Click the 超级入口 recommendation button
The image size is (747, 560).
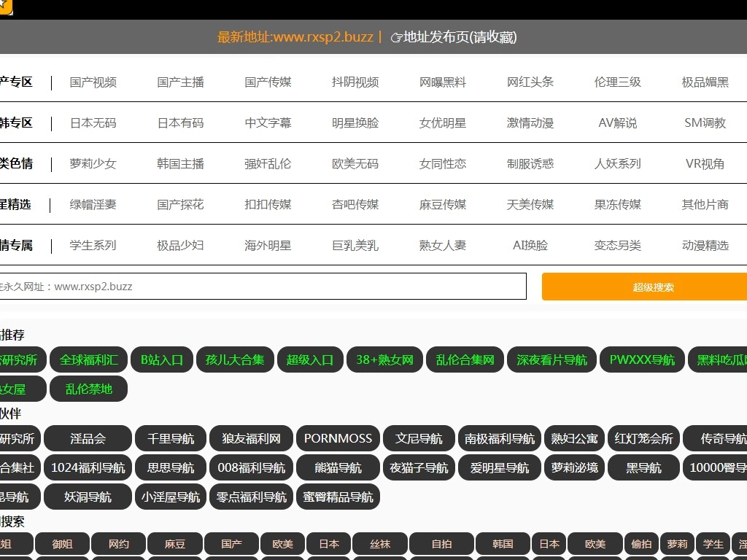pyautogui.click(x=310, y=359)
